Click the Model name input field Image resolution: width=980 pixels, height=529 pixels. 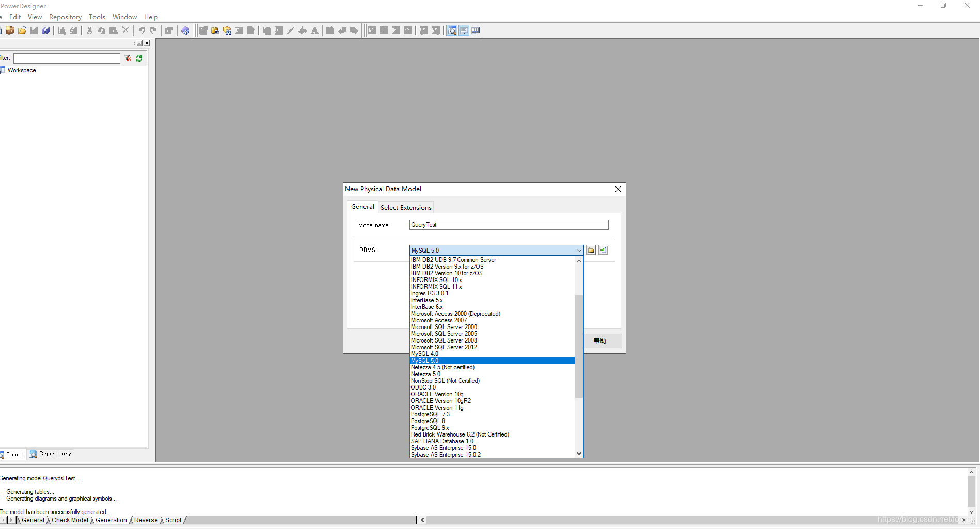[509, 225]
